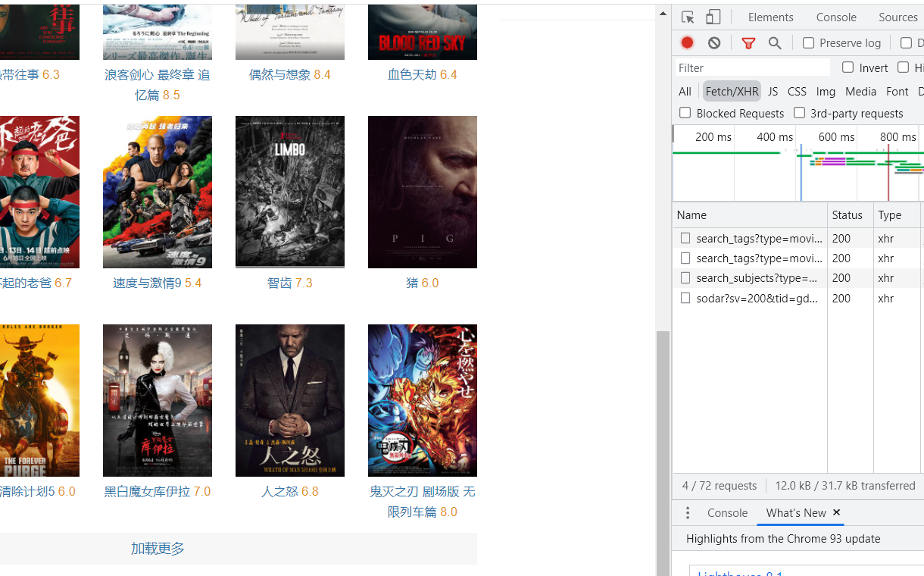Screen dimensions: 924x576
Task: Open the Console panel tab
Action: 836,17
